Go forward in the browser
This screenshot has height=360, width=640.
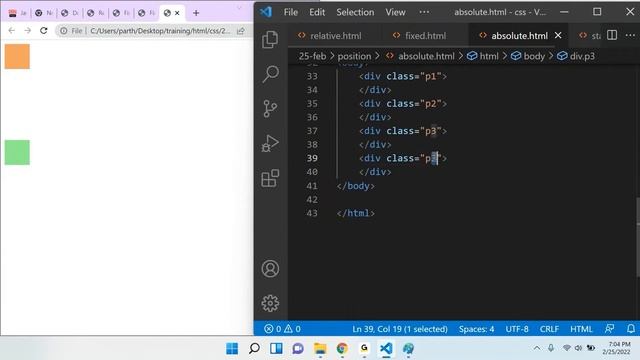pos(27,31)
